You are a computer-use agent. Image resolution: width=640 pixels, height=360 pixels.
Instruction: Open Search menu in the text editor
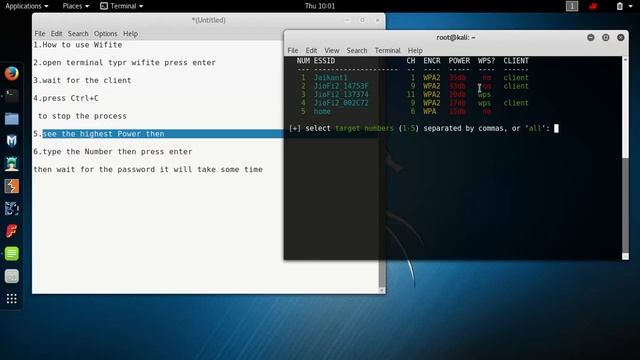[78, 33]
